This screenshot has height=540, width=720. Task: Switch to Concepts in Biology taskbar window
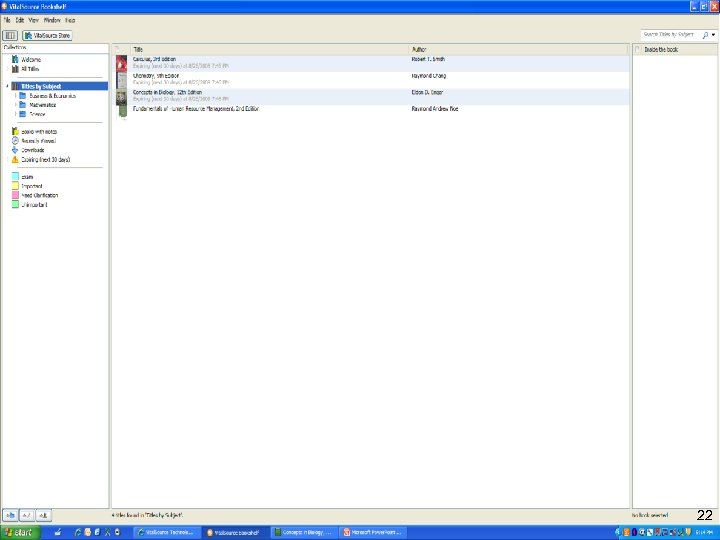(x=304, y=533)
